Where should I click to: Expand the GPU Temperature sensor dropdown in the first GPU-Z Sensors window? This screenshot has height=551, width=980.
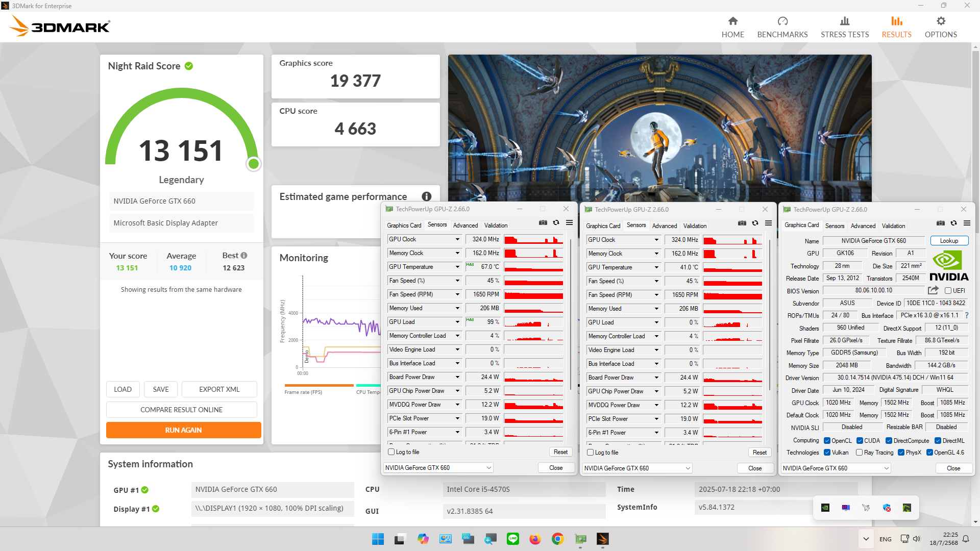click(457, 267)
